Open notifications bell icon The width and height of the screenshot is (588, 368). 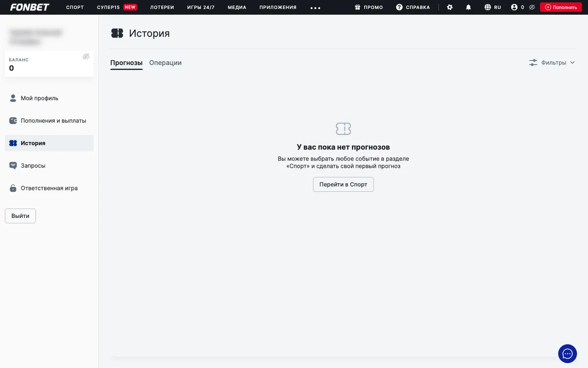click(x=468, y=7)
